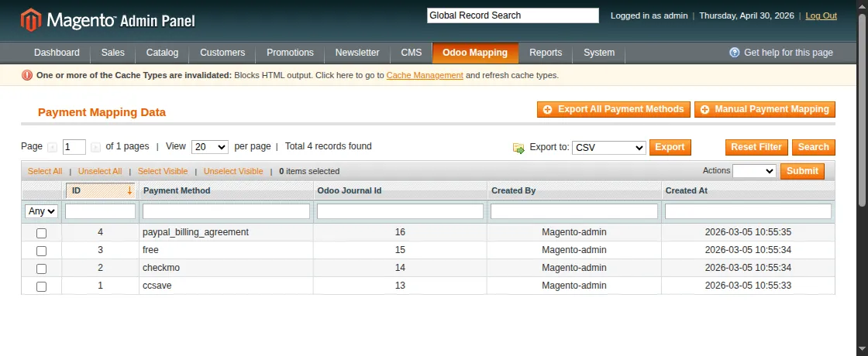Open the Sales menu
Image resolution: width=868 pixels, height=356 pixels.
113,53
